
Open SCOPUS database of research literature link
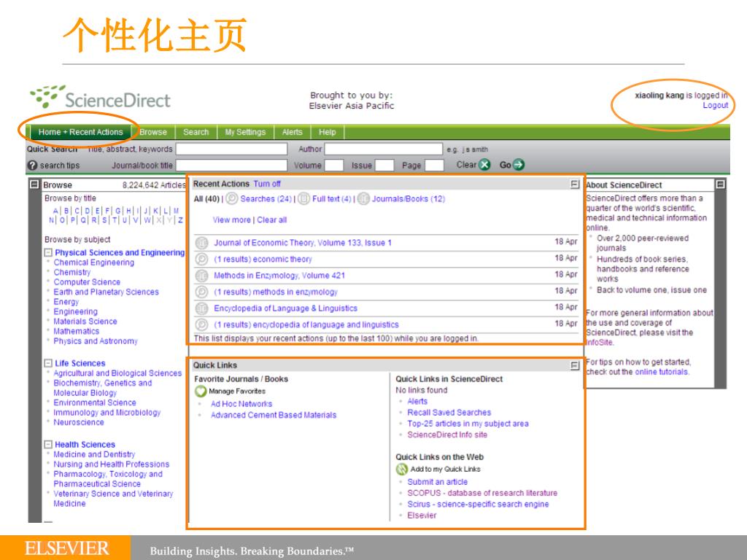pyautogui.click(x=482, y=494)
